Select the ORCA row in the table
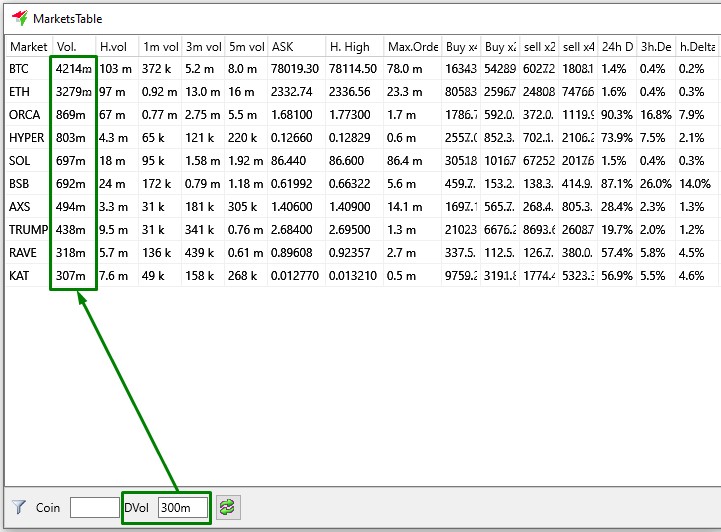Image resolution: width=721 pixels, height=532 pixels. point(24,115)
